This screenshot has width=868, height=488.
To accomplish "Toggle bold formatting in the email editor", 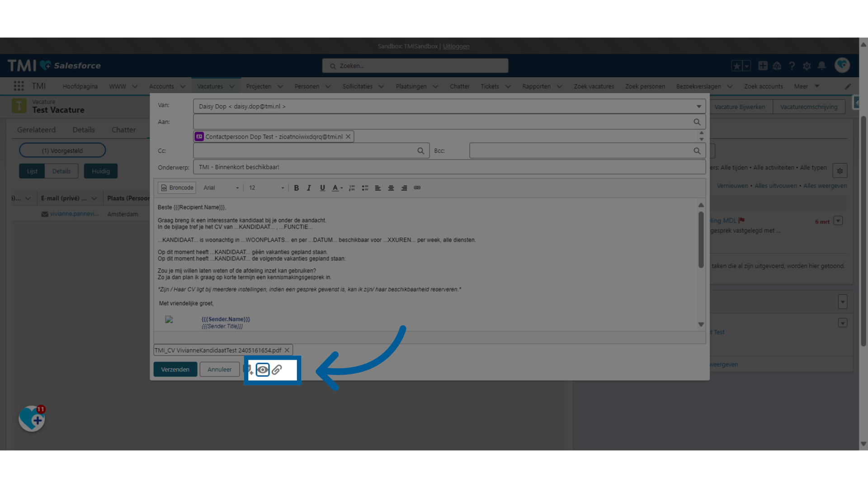I will coord(297,188).
